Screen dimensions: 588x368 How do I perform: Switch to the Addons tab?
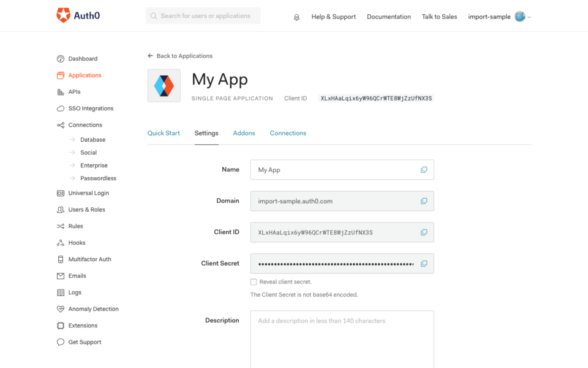point(244,133)
